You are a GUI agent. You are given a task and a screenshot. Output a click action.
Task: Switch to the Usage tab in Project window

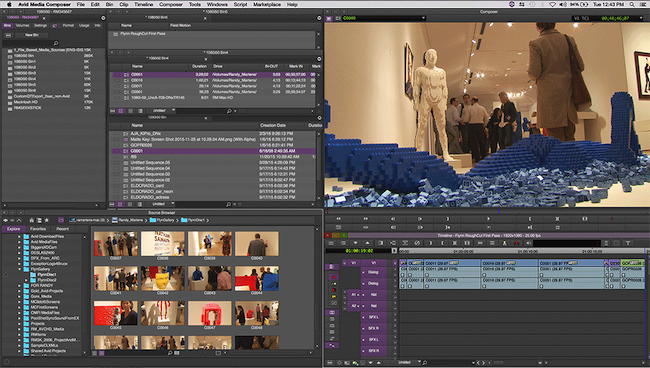click(x=84, y=26)
